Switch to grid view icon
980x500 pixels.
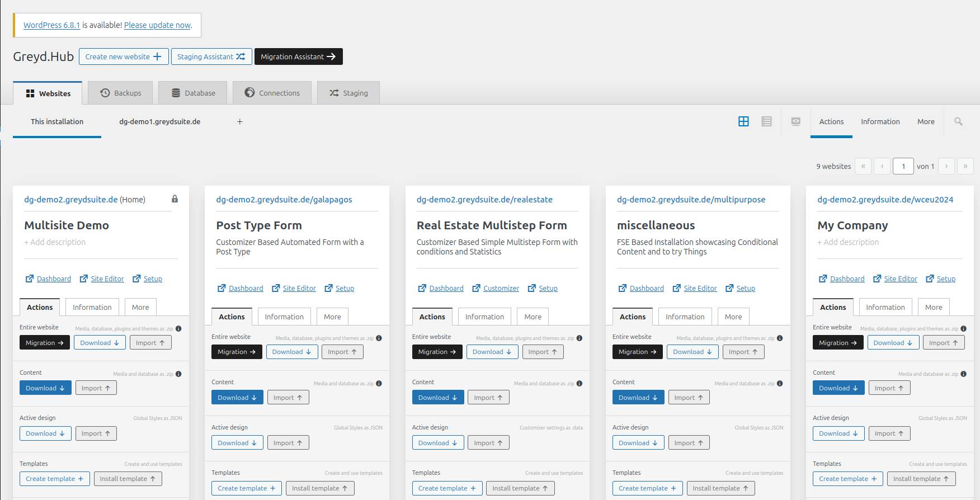(x=743, y=121)
